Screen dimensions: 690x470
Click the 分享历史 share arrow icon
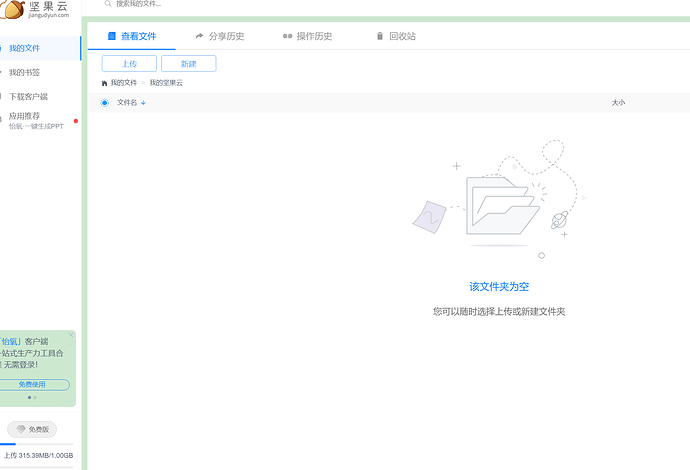pos(199,36)
